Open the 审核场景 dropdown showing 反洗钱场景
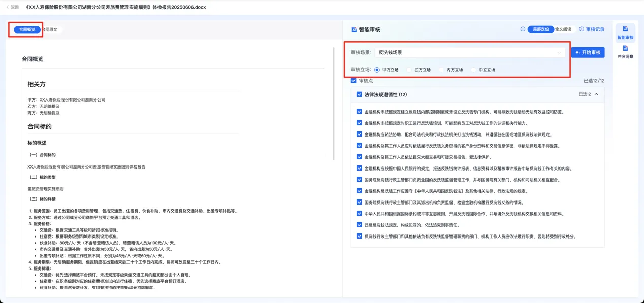 coord(469,52)
